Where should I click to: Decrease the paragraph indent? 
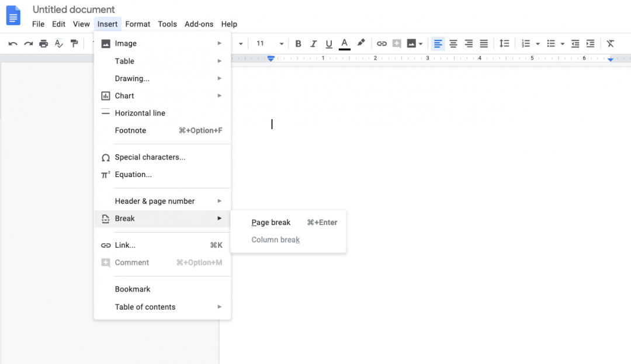coord(575,43)
